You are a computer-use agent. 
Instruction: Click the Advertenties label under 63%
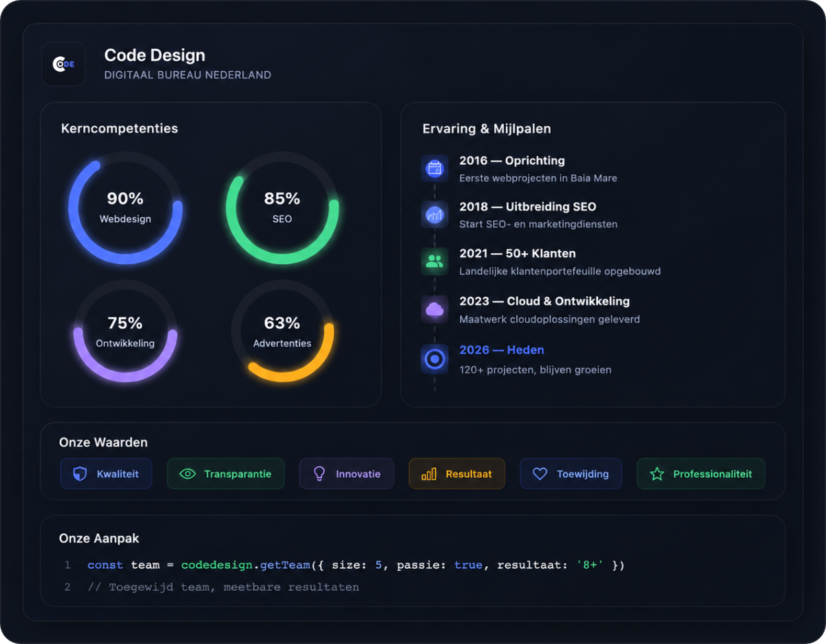tap(282, 343)
